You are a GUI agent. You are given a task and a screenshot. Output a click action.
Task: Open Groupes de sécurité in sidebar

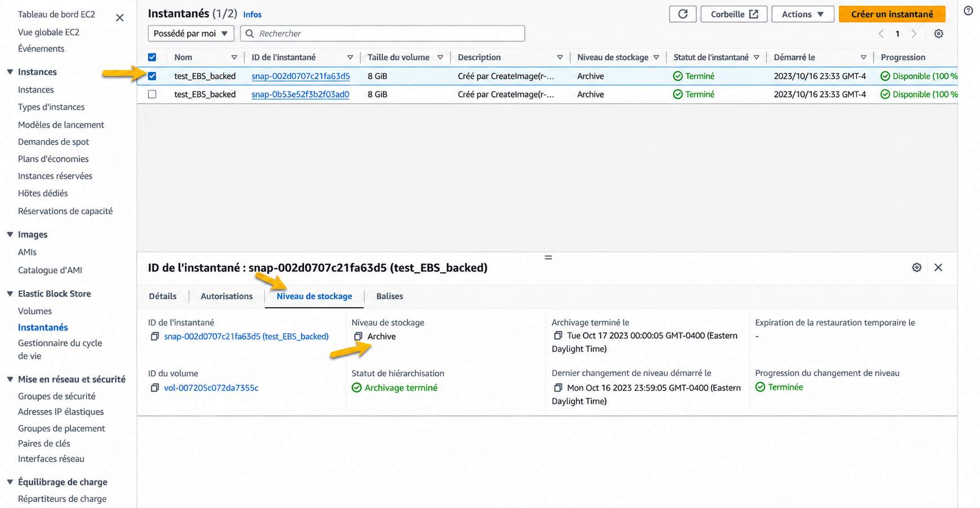pyautogui.click(x=57, y=396)
